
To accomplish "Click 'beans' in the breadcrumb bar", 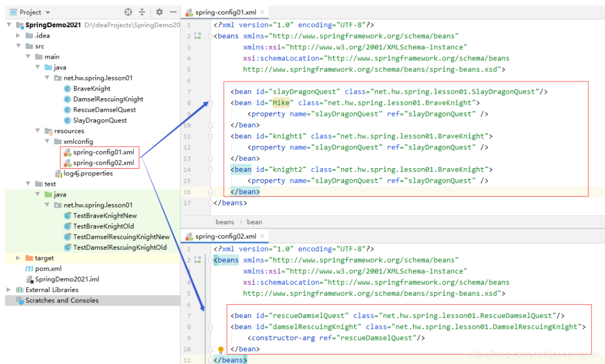I will 225,222.
